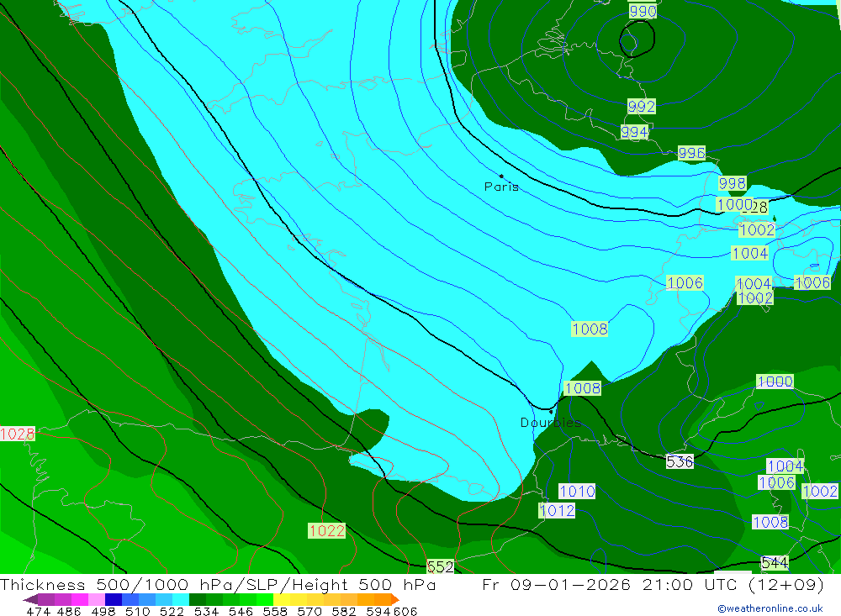Pick the first yellow legend swatch
Viewport: 841px width, 616px height.
282,599
